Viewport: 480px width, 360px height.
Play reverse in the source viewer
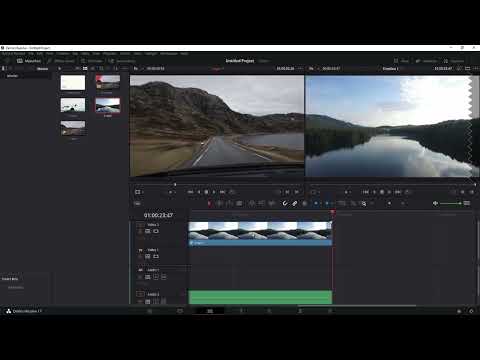coord(199,192)
